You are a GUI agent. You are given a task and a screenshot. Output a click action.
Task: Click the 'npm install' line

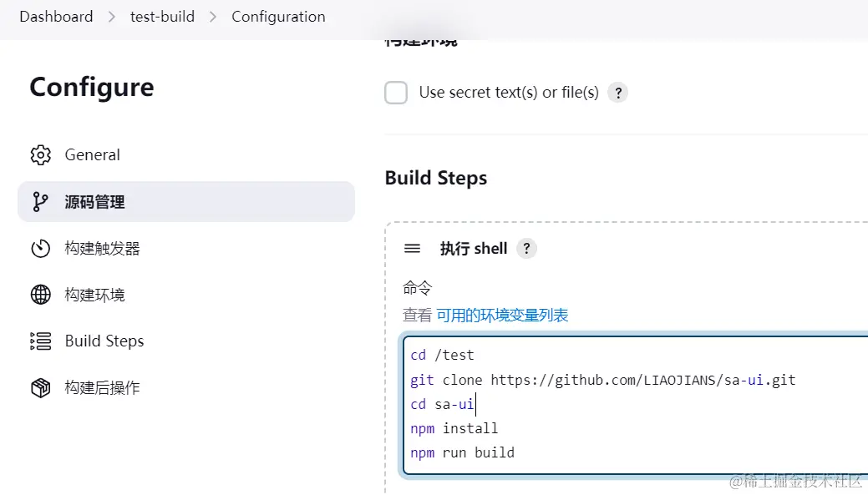point(454,428)
